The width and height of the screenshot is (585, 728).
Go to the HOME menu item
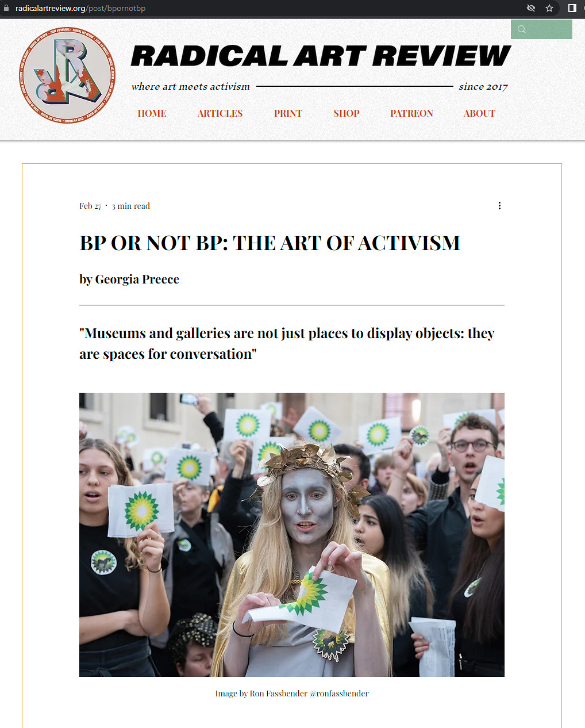click(x=152, y=113)
